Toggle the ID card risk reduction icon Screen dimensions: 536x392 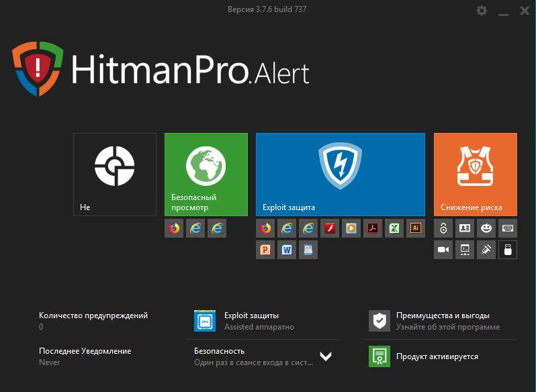465,228
